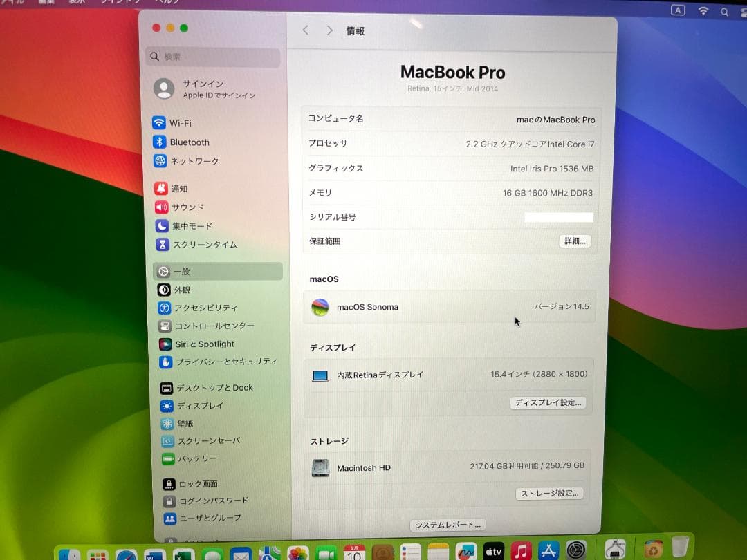Open the 表示 menu in the menu bar

pos(73,2)
